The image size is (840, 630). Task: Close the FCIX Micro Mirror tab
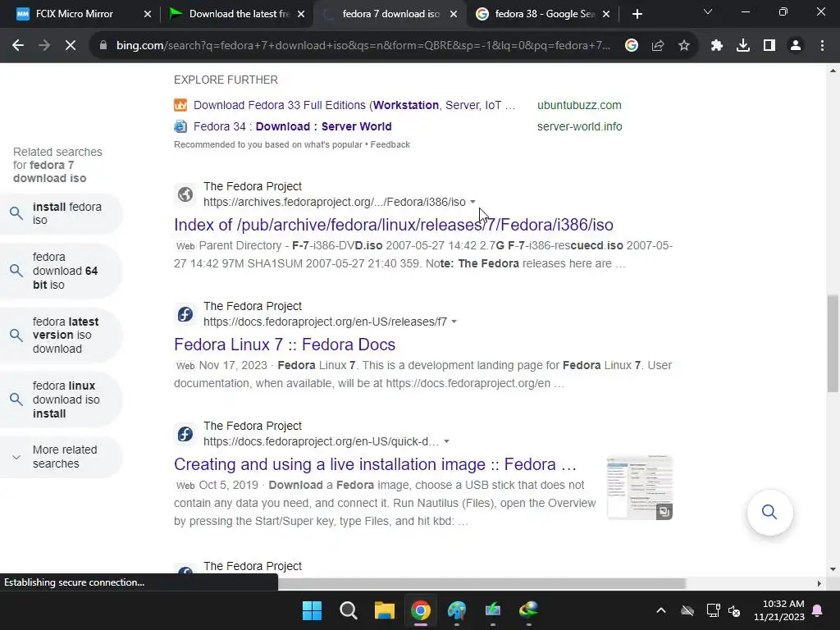coord(148,14)
